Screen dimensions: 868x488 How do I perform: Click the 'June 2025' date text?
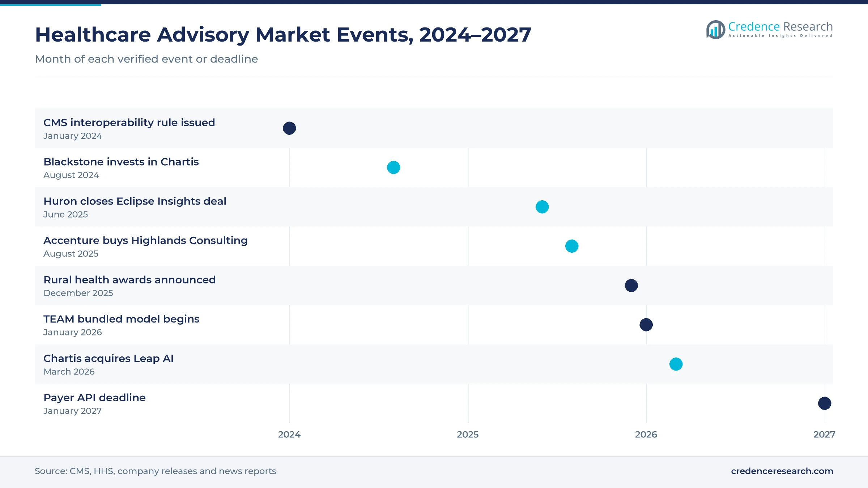(x=65, y=214)
